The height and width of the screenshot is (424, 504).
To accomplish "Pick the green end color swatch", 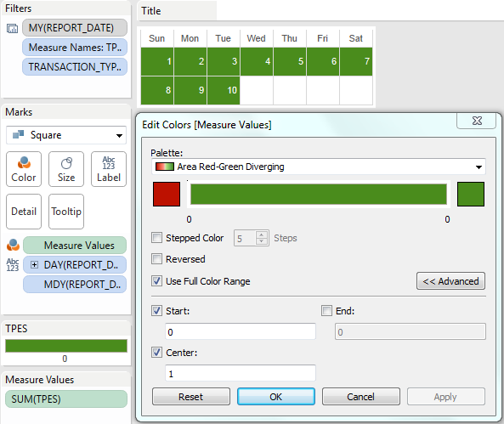I will (471, 195).
